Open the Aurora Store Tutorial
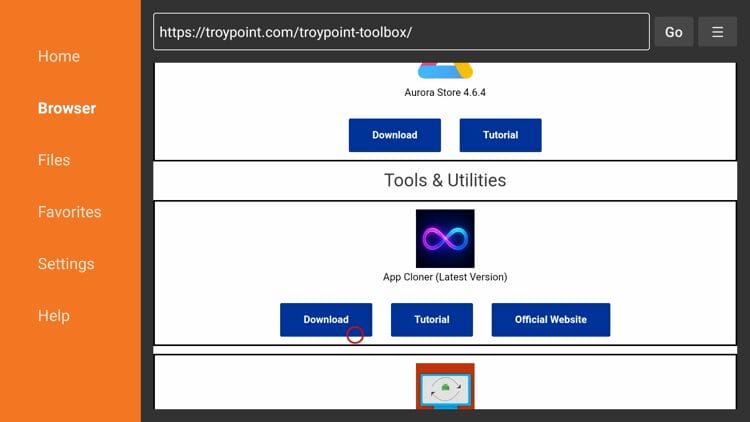750x422 pixels. coord(500,135)
